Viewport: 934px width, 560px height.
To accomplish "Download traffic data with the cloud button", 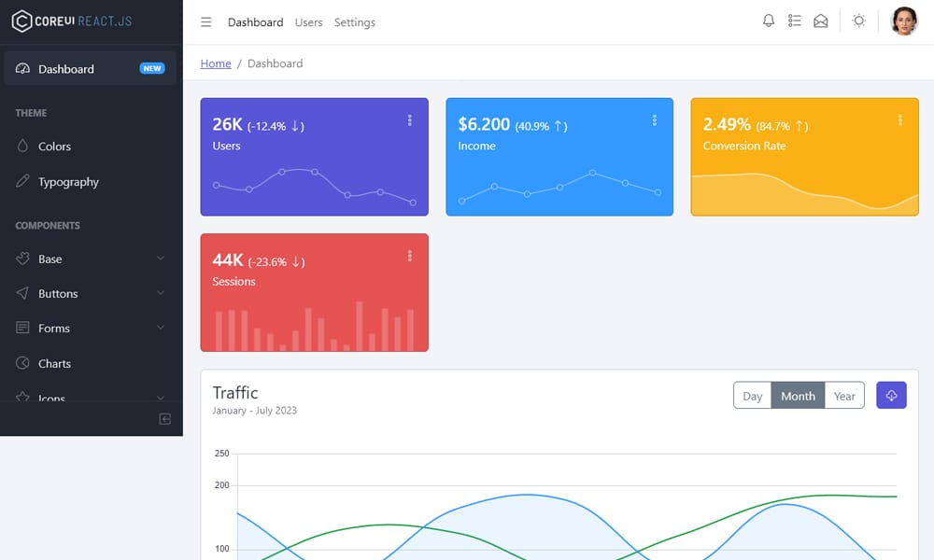I will coord(891,395).
